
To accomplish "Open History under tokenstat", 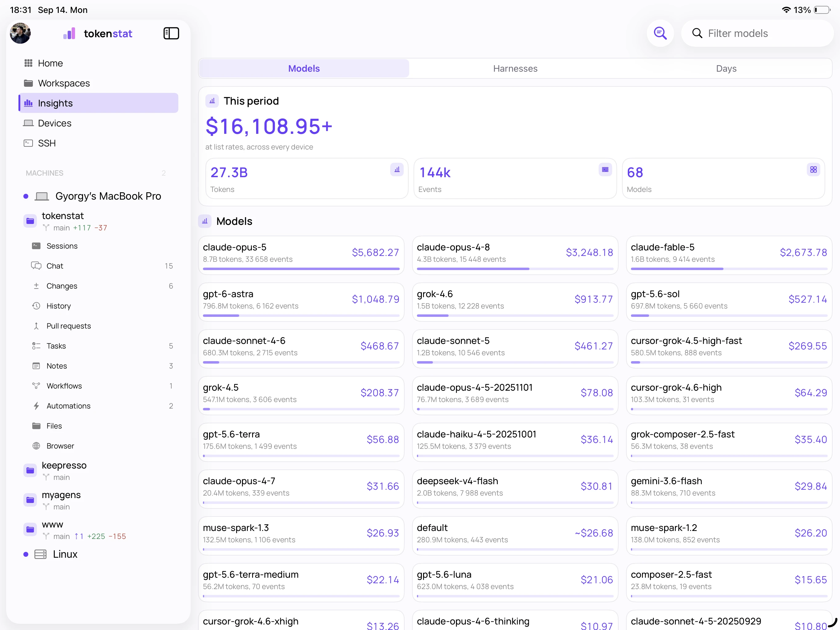I will (102, 306).
